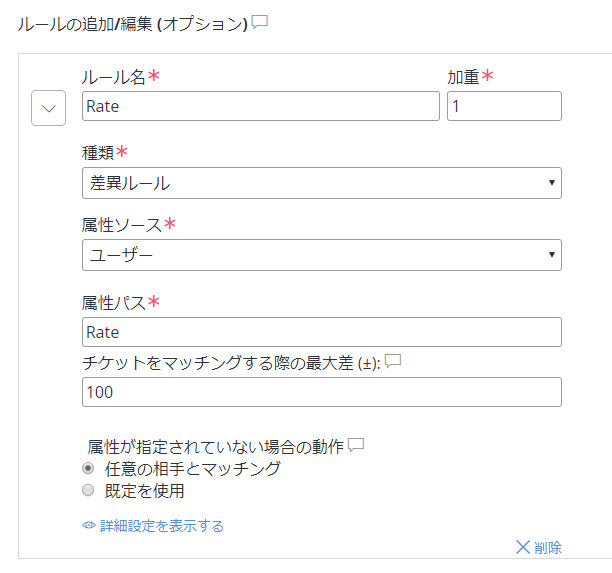Select the 既定を使用 radio button
Screen dimensions: 612x573
pos(89,491)
